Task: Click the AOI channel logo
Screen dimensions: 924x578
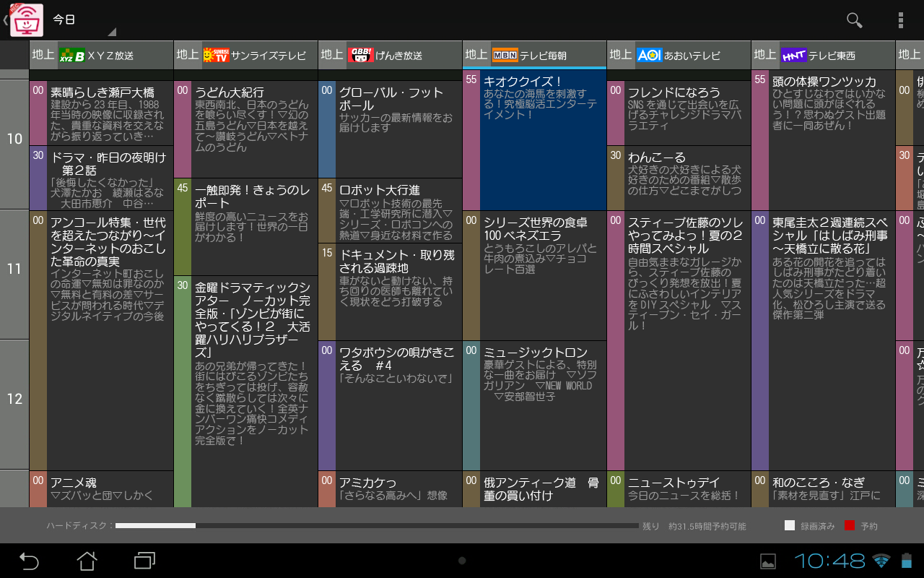Action: point(649,55)
